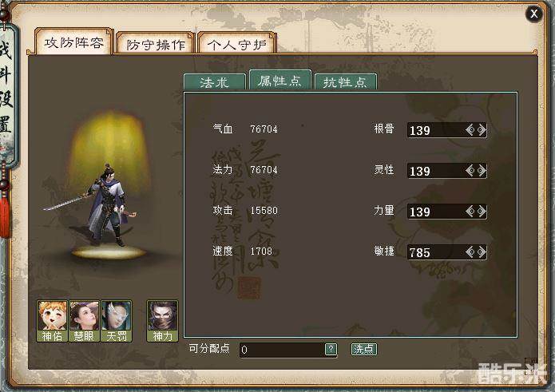This screenshot has height=392, width=555.
Task: Open the 防守操作 tab
Action: click(156, 44)
